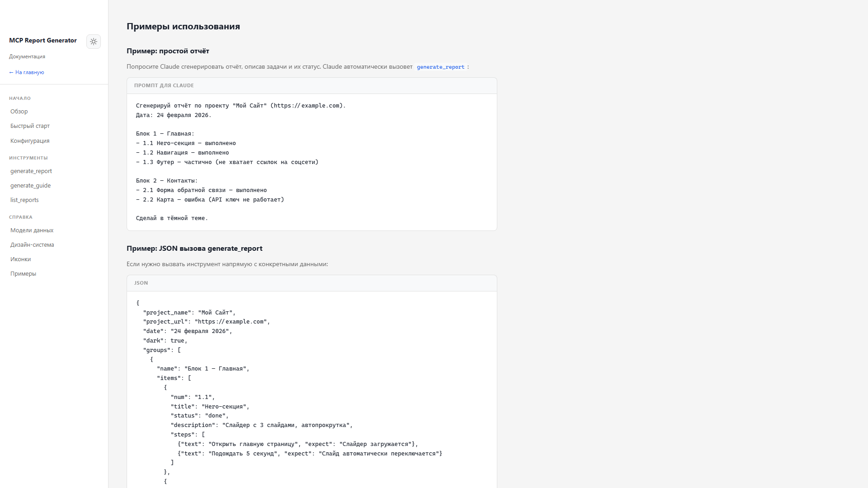
Task: Go to the Дизайн-система sidebar page
Action: (32, 245)
